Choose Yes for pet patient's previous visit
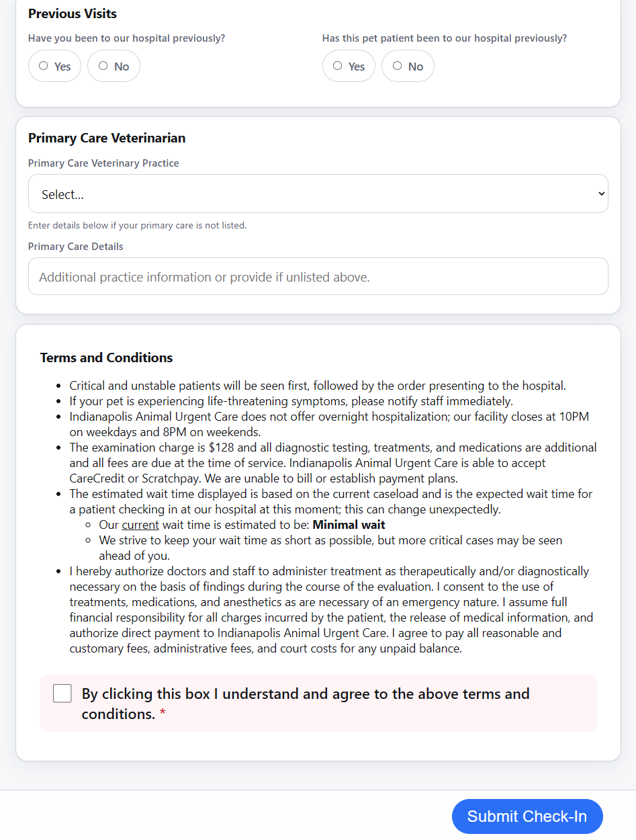The width and height of the screenshot is (636, 840). (x=349, y=66)
